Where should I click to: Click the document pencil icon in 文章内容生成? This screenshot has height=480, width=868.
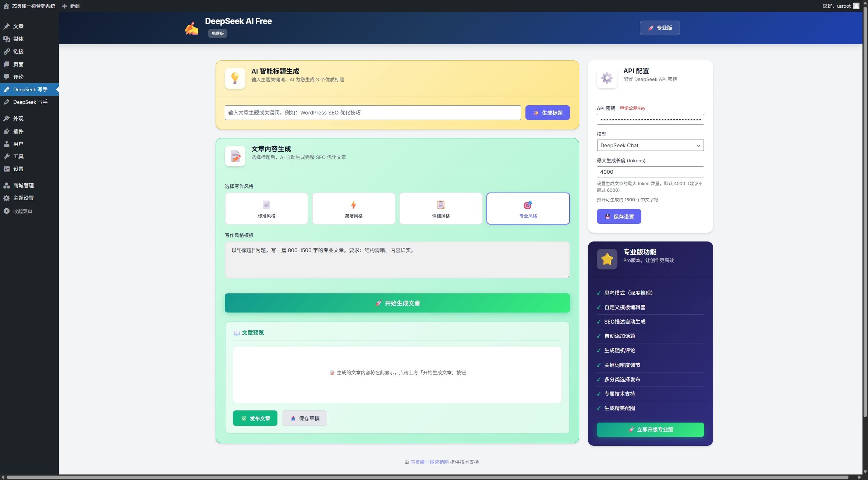point(235,156)
